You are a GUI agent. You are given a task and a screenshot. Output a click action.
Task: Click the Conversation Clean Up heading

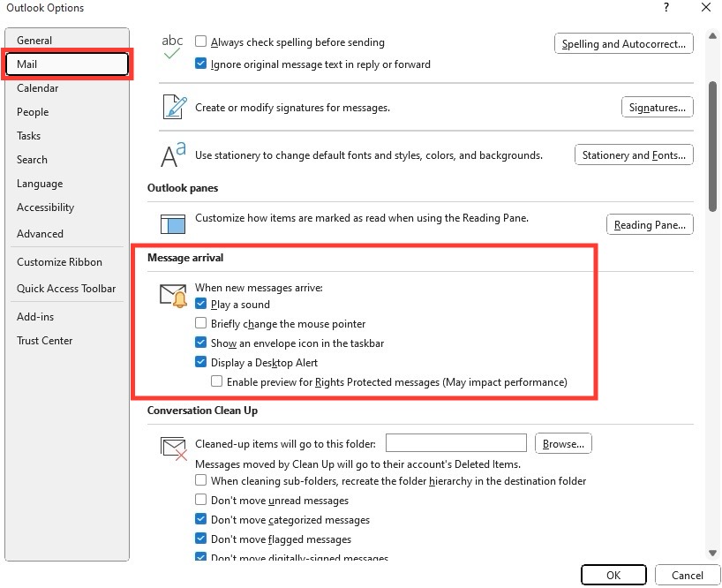(202, 411)
